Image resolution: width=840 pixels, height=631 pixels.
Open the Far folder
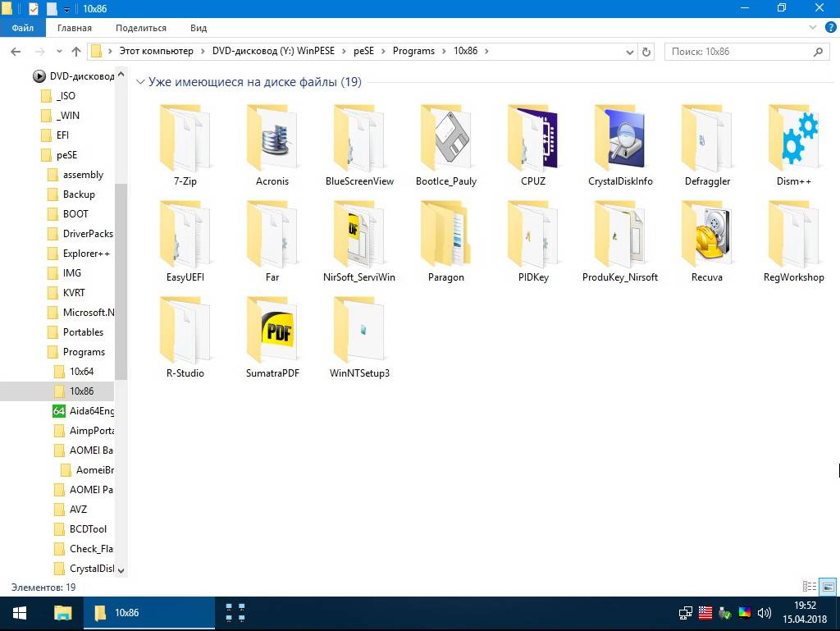point(272,241)
